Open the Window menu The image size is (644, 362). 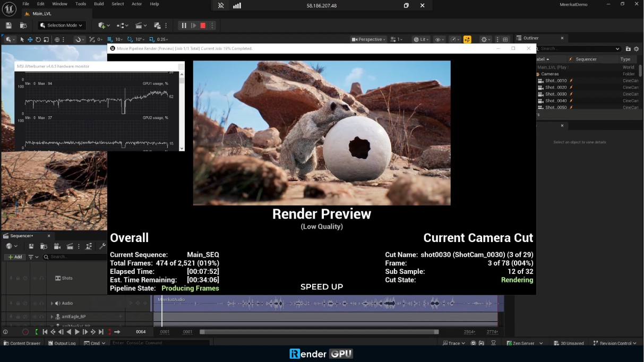click(x=59, y=4)
